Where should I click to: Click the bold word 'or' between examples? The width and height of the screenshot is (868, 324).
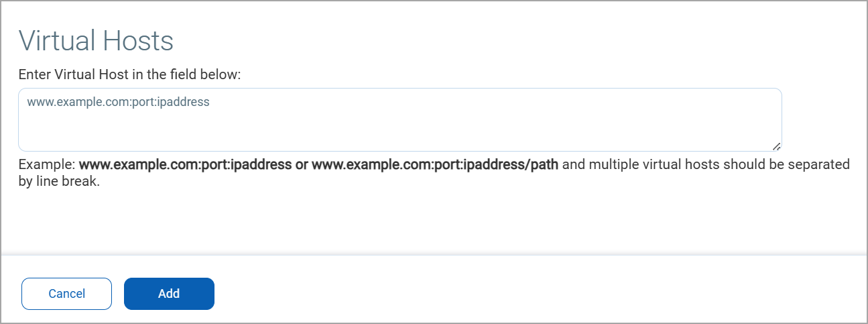[x=302, y=164]
